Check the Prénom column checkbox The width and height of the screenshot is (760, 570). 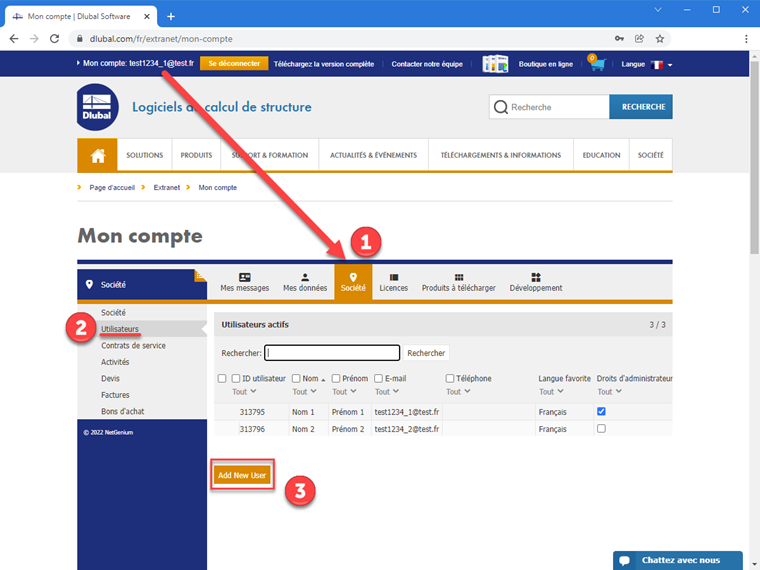click(336, 379)
